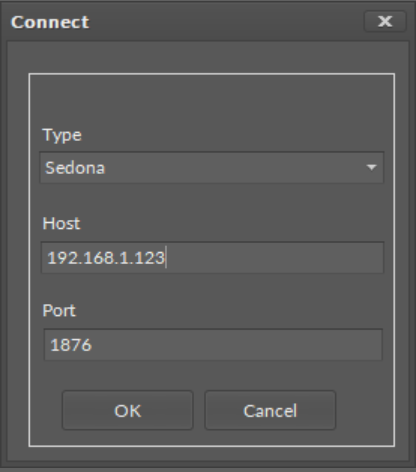
Task: Click the empty area of the Port field
Action: [x=237, y=344]
